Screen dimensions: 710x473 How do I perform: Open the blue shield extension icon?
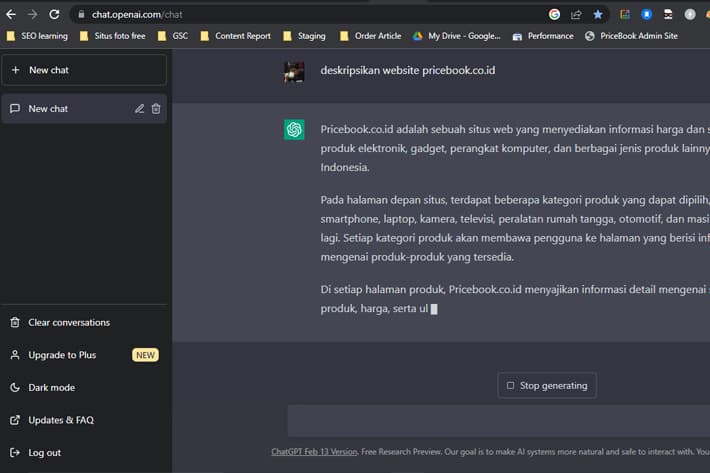tap(647, 14)
